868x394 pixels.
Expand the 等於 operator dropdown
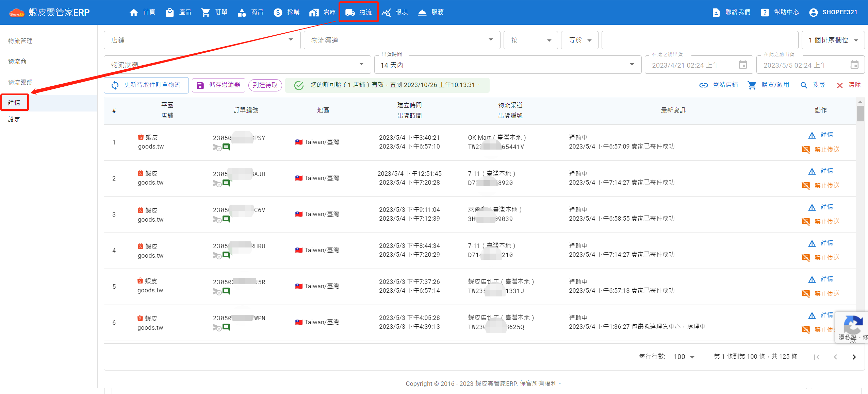[579, 40]
